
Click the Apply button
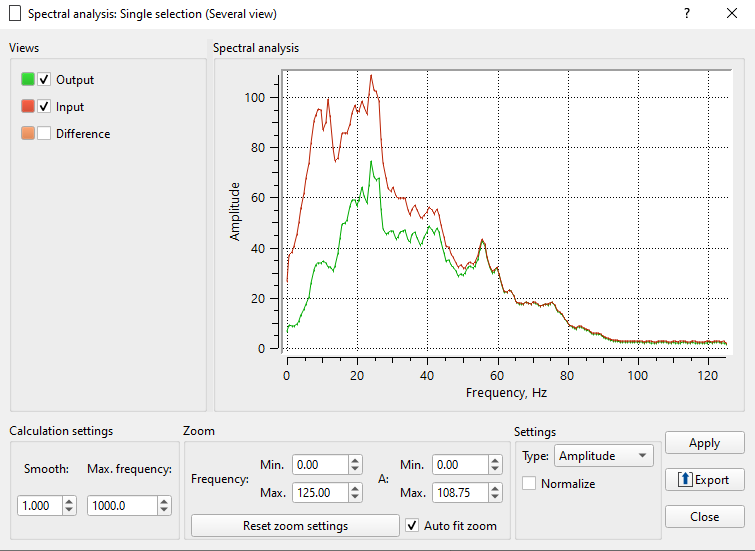pos(704,443)
